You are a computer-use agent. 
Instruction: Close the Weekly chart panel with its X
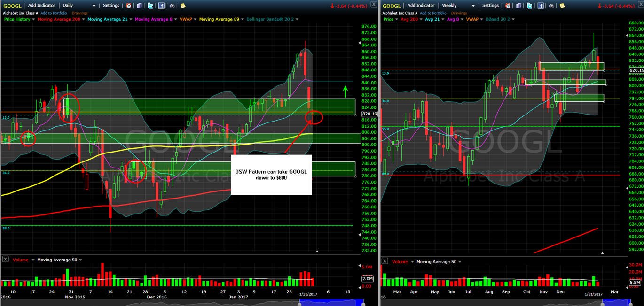(x=641, y=4)
